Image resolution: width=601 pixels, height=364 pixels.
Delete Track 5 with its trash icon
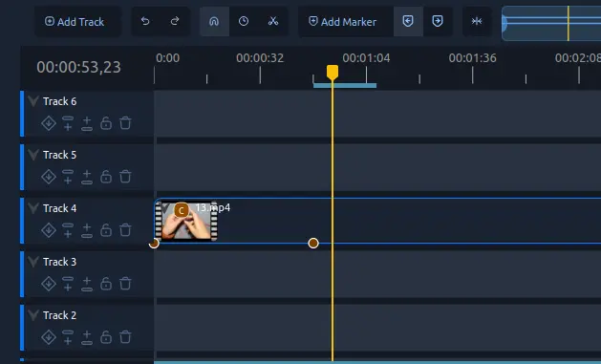pyautogui.click(x=125, y=177)
